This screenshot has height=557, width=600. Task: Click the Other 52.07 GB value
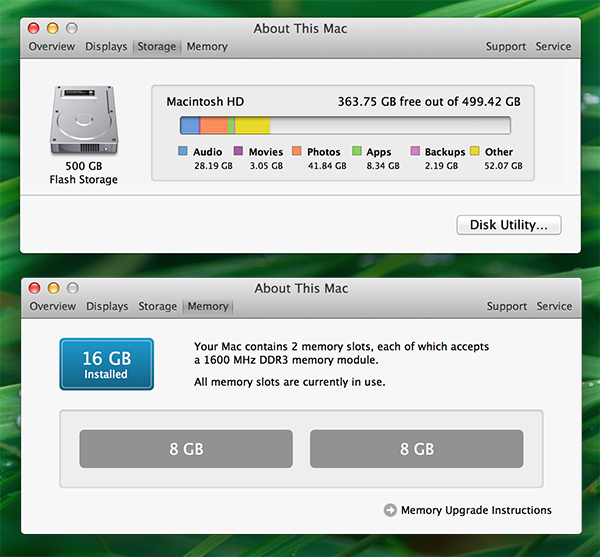click(503, 166)
